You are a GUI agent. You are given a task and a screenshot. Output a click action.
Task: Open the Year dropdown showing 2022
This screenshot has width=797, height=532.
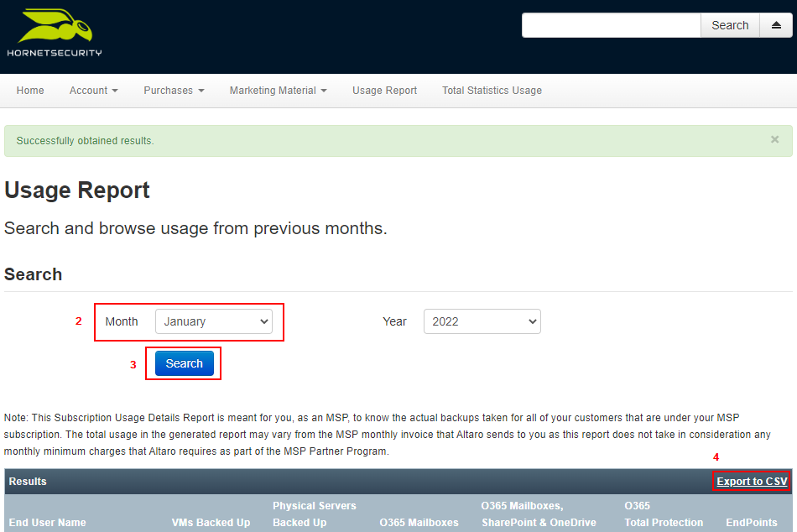pyautogui.click(x=482, y=321)
